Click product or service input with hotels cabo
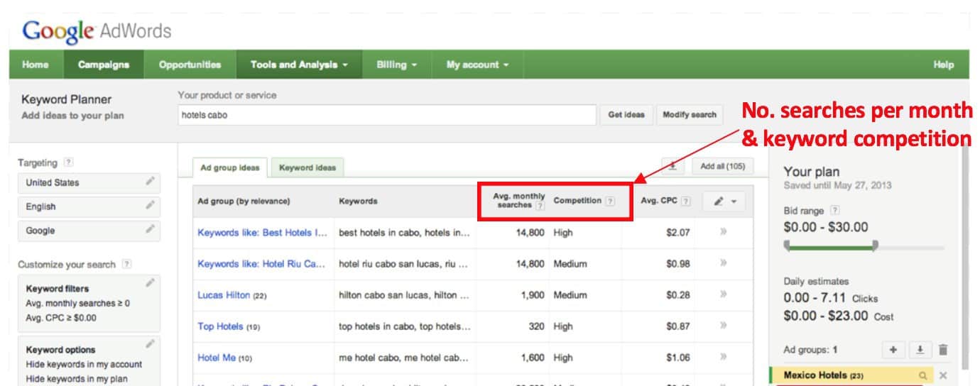 point(387,114)
